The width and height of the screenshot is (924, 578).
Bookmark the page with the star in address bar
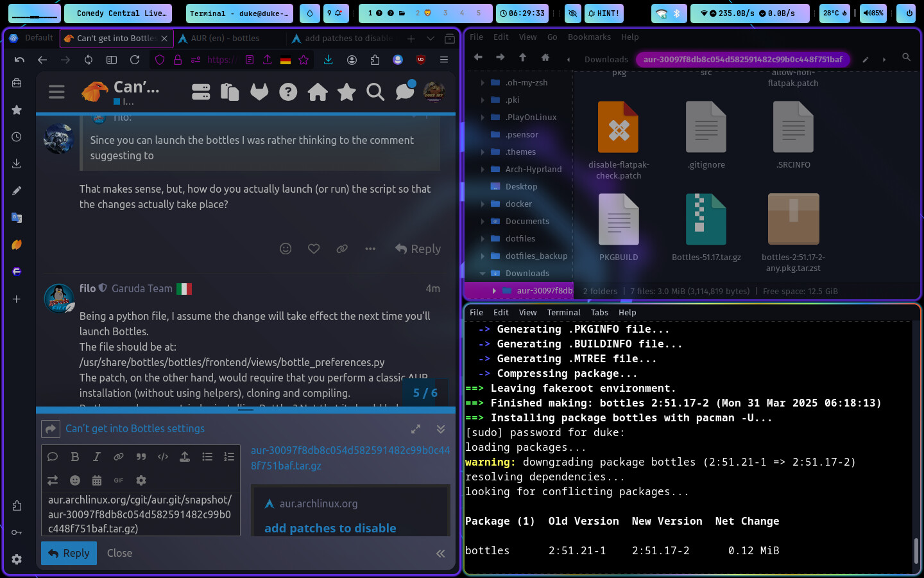pos(304,60)
